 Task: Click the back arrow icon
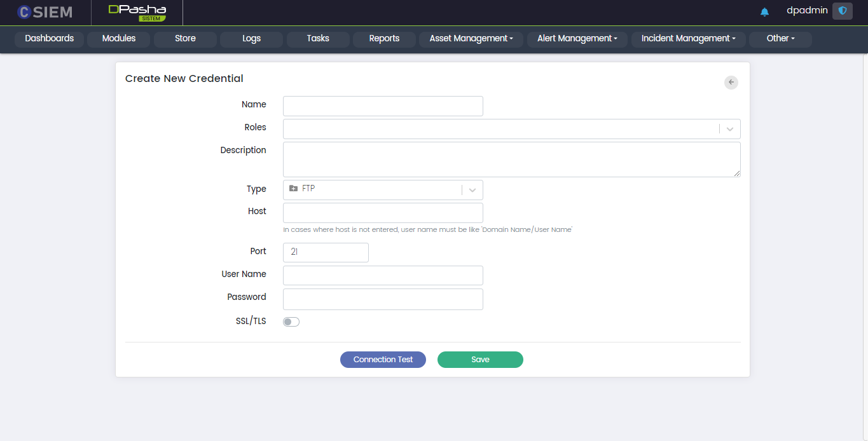coord(731,82)
